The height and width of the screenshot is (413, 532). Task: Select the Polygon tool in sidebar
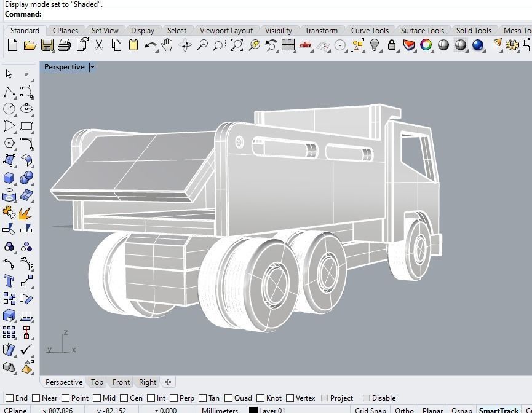9,143
